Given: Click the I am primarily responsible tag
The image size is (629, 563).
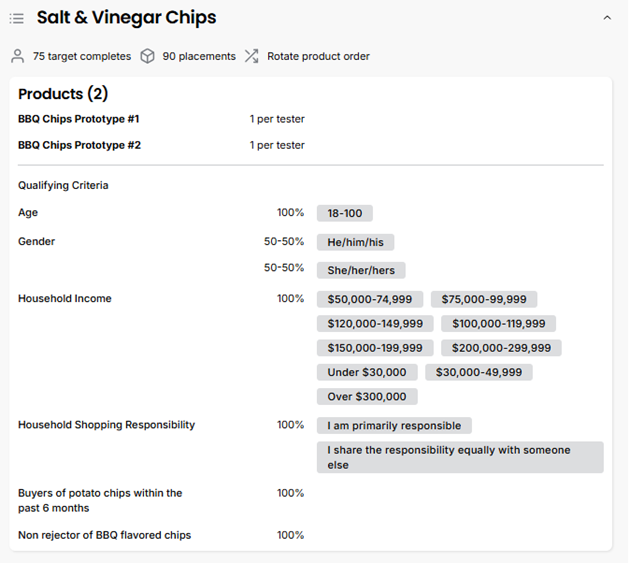Looking at the screenshot, I should click(x=394, y=426).
